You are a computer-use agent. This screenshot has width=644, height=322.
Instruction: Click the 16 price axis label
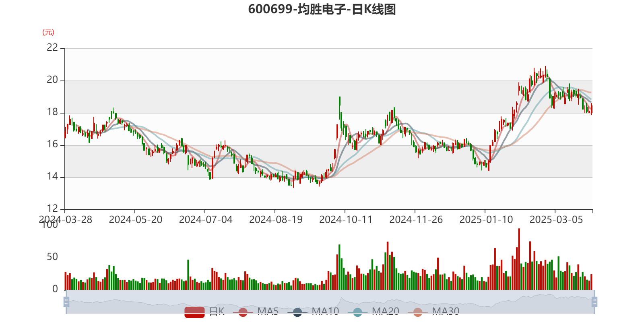tap(52, 144)
